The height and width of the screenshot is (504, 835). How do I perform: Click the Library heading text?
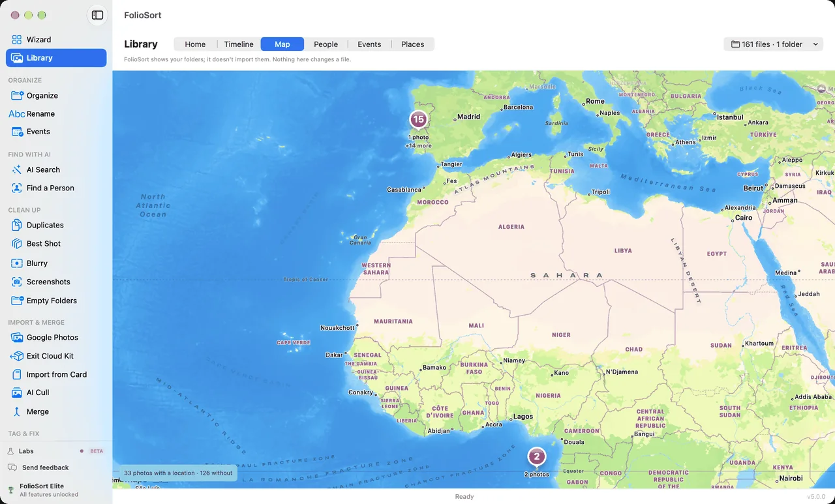tap(141, 44)
